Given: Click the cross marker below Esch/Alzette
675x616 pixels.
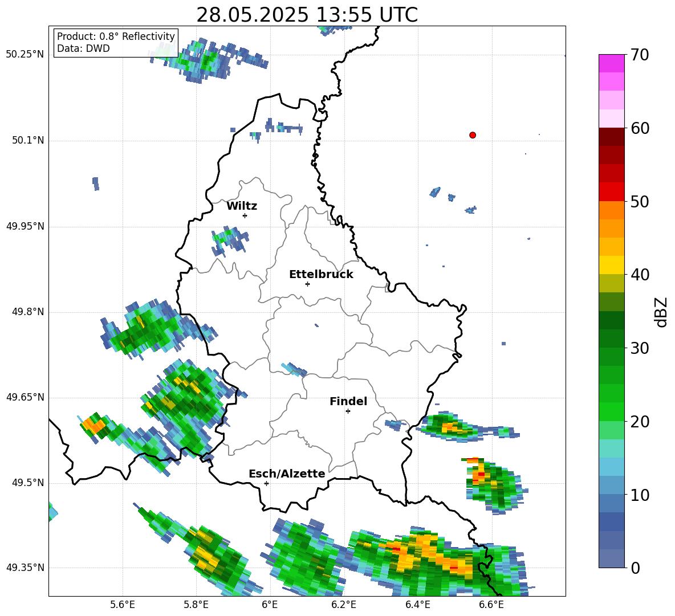Looking at the screenshot, I should pos(266,483).
